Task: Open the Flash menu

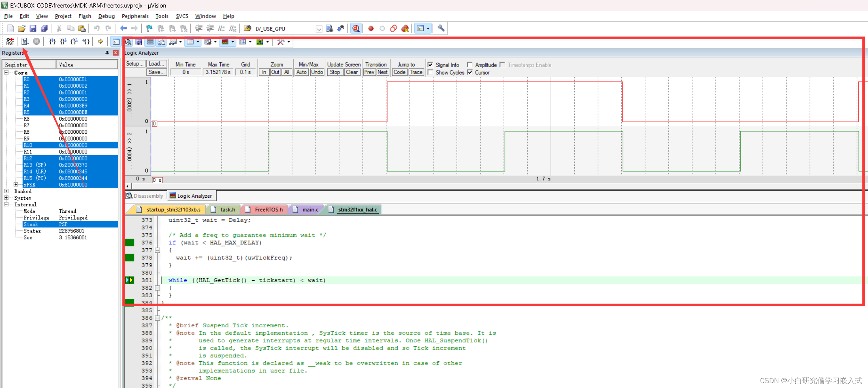Action: (85, 16)
